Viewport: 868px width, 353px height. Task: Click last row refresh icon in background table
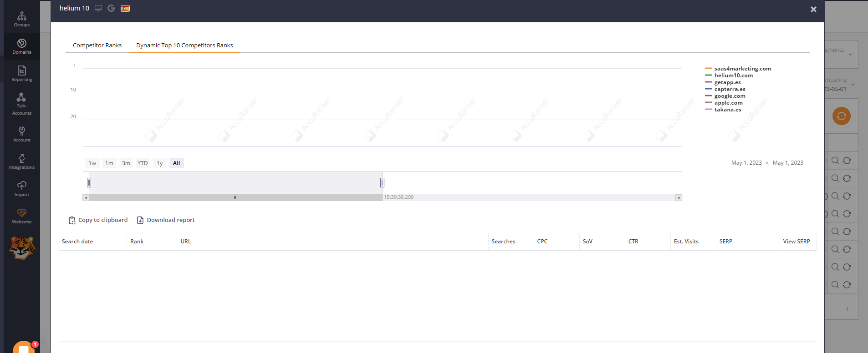pos(847,285)
